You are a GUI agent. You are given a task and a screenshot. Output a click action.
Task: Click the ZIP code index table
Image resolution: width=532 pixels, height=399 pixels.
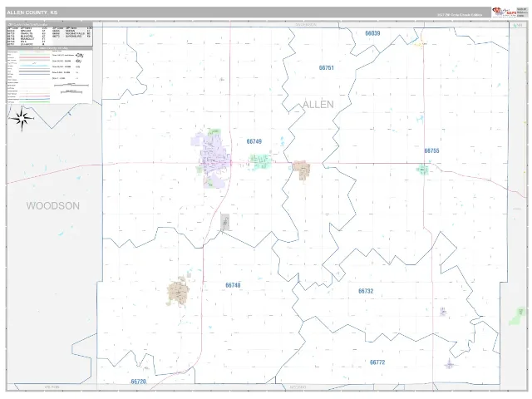pos(50,35)
